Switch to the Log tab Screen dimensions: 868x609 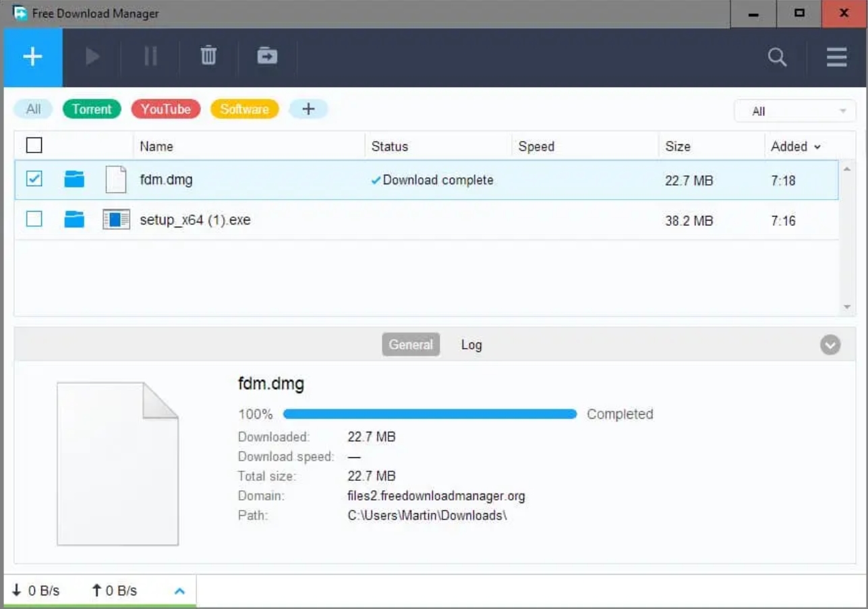pos(471,345)
